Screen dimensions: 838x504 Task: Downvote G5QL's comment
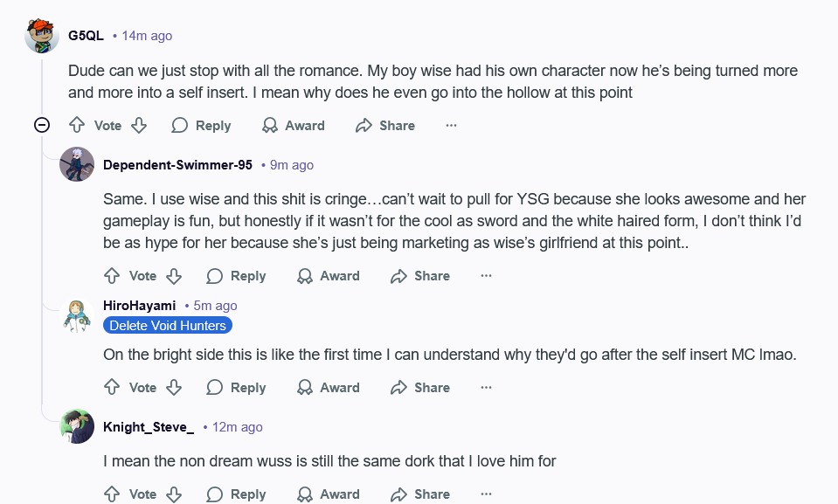(139, 126)
